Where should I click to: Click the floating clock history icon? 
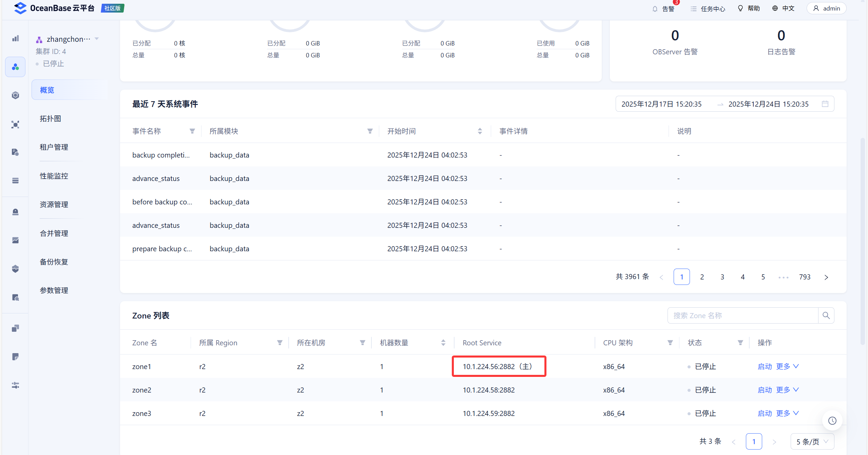[832, 421]
